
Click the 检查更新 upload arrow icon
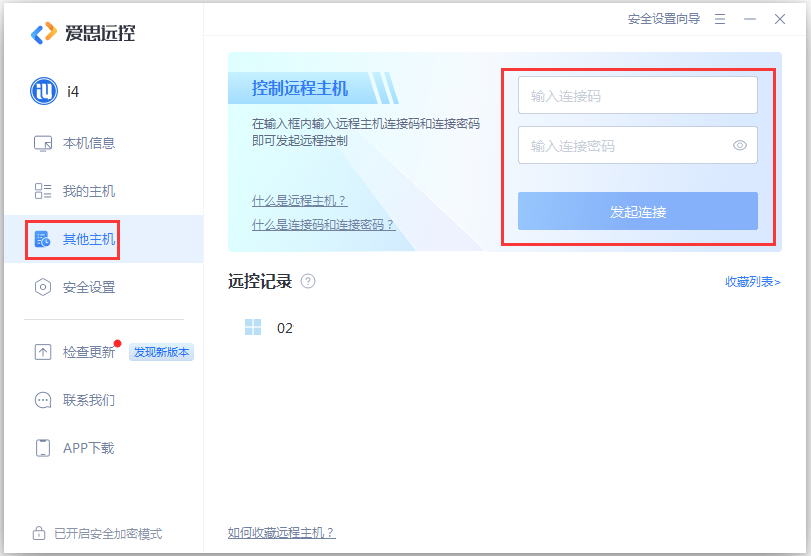(x=43, y=352)
